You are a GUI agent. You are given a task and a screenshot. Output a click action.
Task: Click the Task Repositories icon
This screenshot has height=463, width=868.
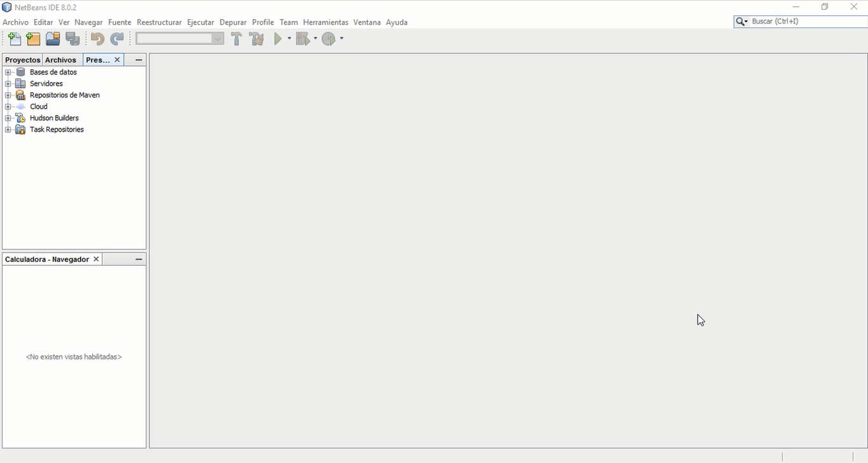(x=21, y=130)
